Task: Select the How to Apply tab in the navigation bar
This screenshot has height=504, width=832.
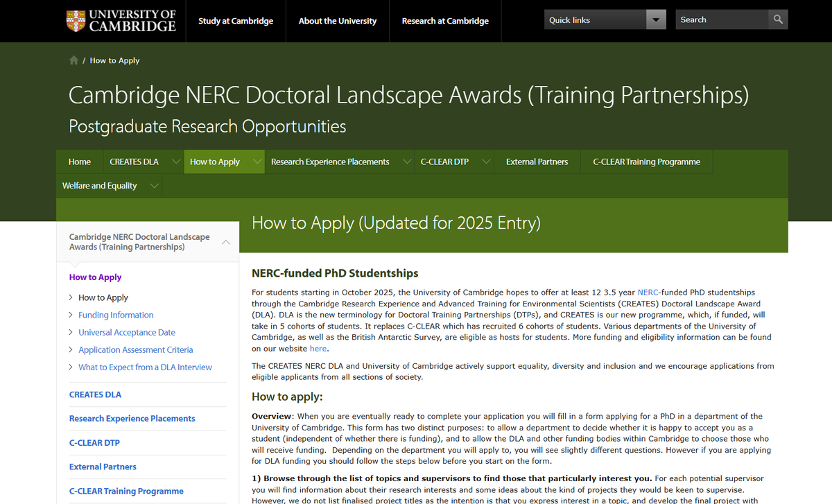Action: point(215,162)
